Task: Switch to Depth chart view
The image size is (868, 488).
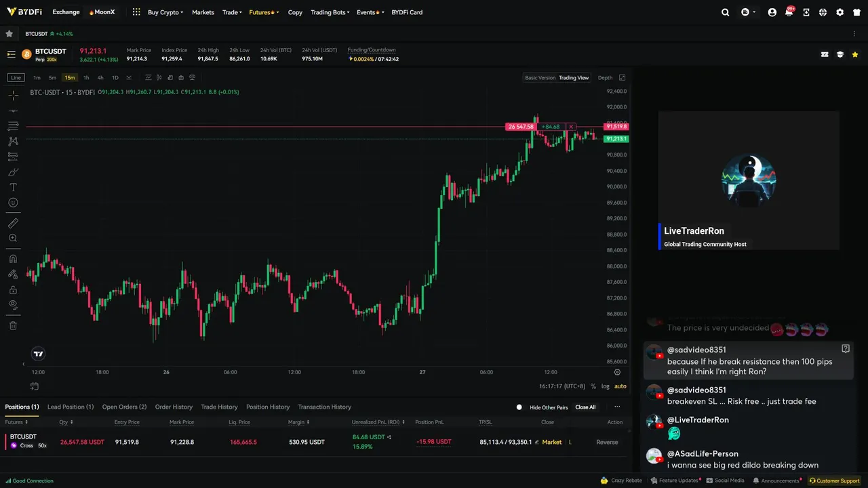Action: tap(605, 78)
